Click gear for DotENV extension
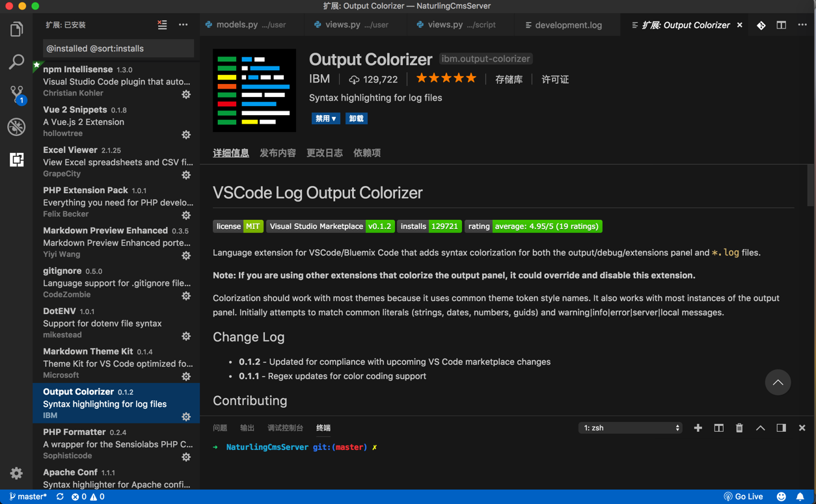 pyautogui.click(x=186, y=336)
